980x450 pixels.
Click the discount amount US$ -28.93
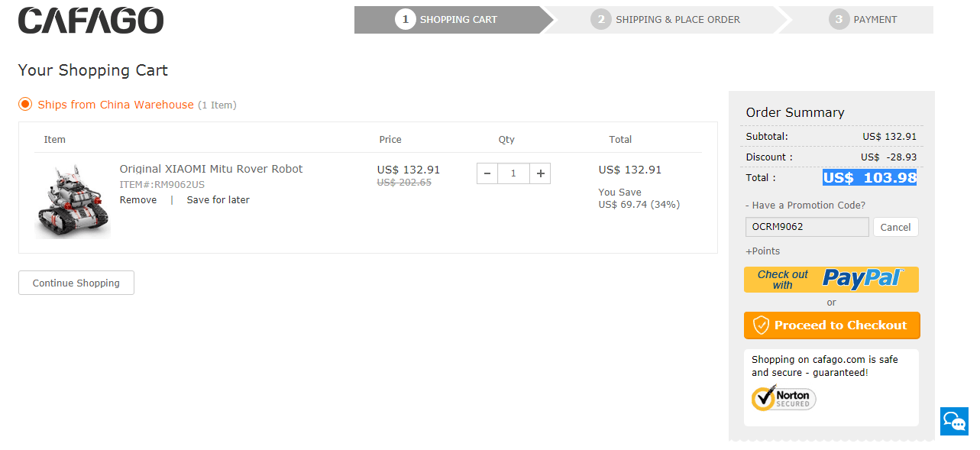(x=888, y=157)
